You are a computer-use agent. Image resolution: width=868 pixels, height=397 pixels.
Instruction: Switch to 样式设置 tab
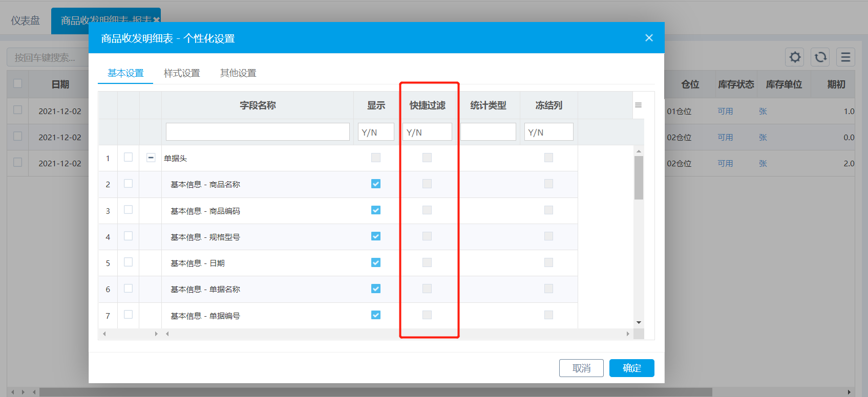[x=182, y=73]
